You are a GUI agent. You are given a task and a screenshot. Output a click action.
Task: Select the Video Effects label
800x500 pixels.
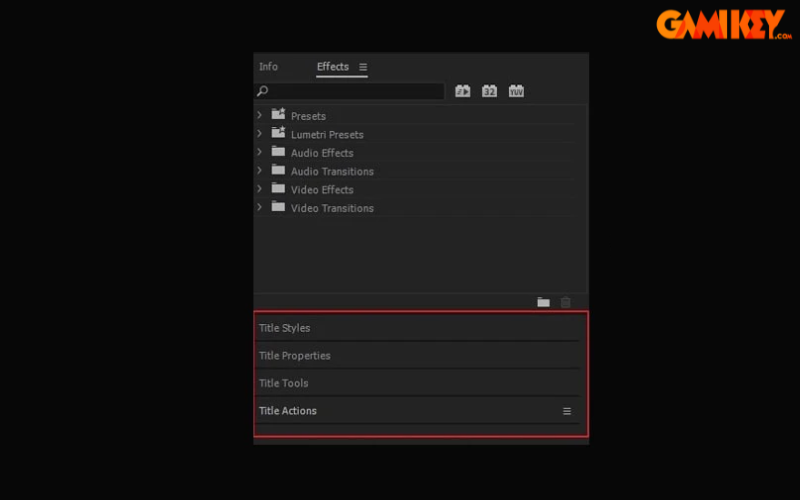coord(322,190)
